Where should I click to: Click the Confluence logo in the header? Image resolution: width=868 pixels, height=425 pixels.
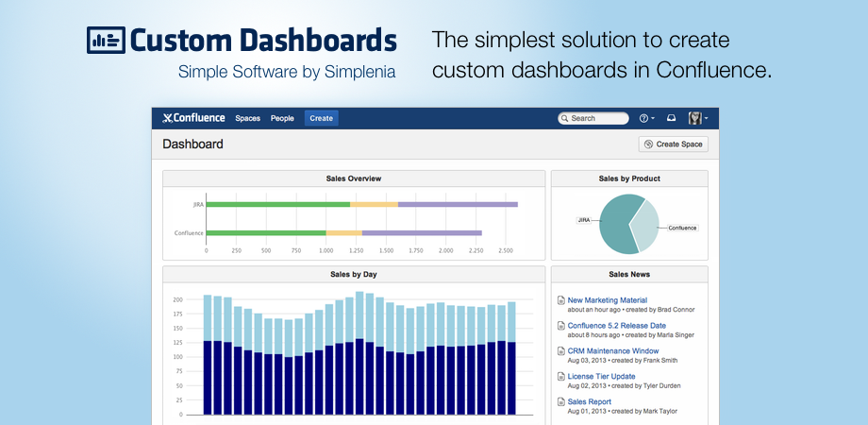(193, 118)
